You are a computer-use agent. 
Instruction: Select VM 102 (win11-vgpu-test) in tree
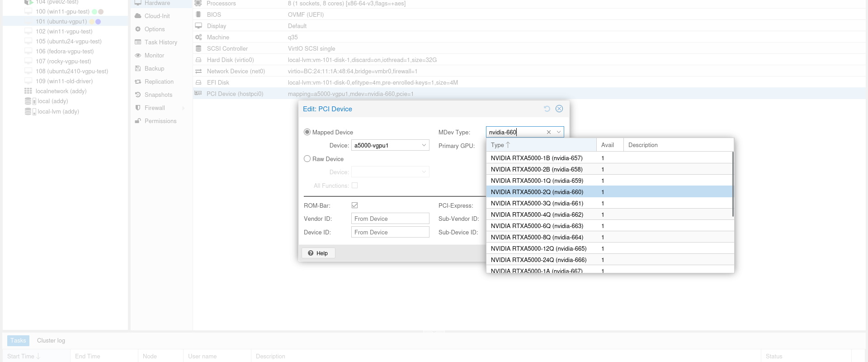pos(65,31)
